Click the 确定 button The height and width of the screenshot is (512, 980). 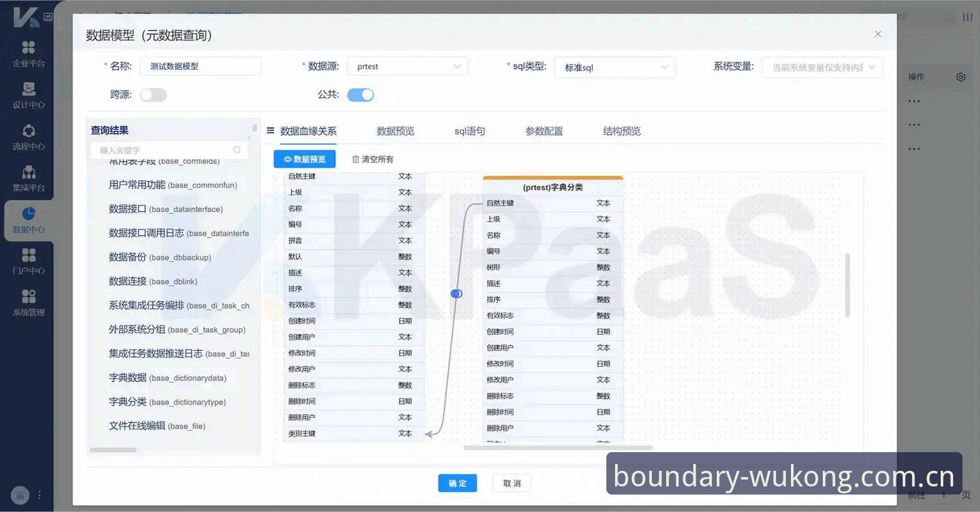pos(457,483)
